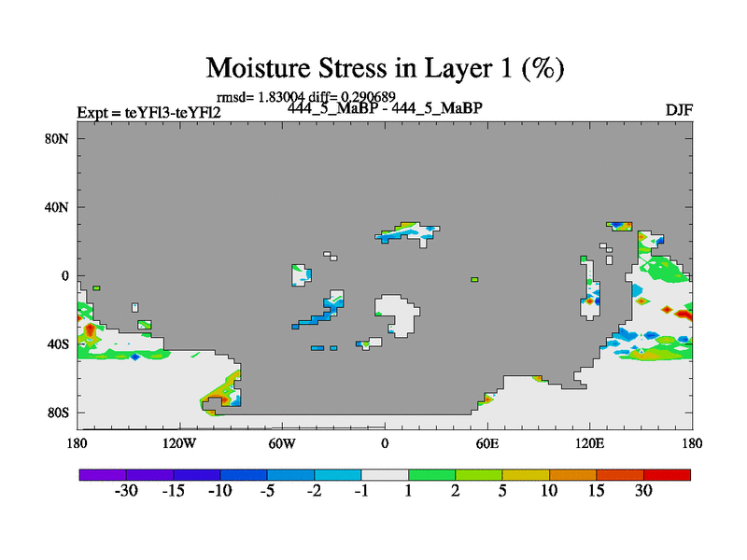Click the 80N latitude axis label
The width and height of the screenshot is (747, 560).
tap(59, 138)
